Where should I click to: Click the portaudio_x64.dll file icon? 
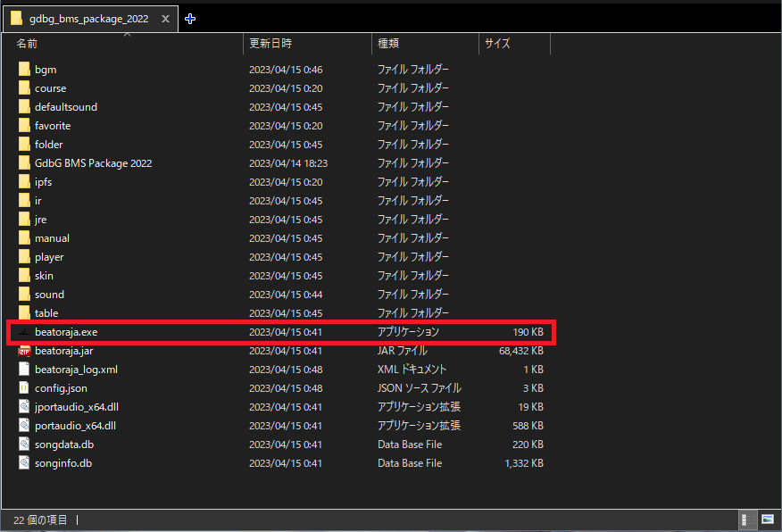tap(24, 426)
